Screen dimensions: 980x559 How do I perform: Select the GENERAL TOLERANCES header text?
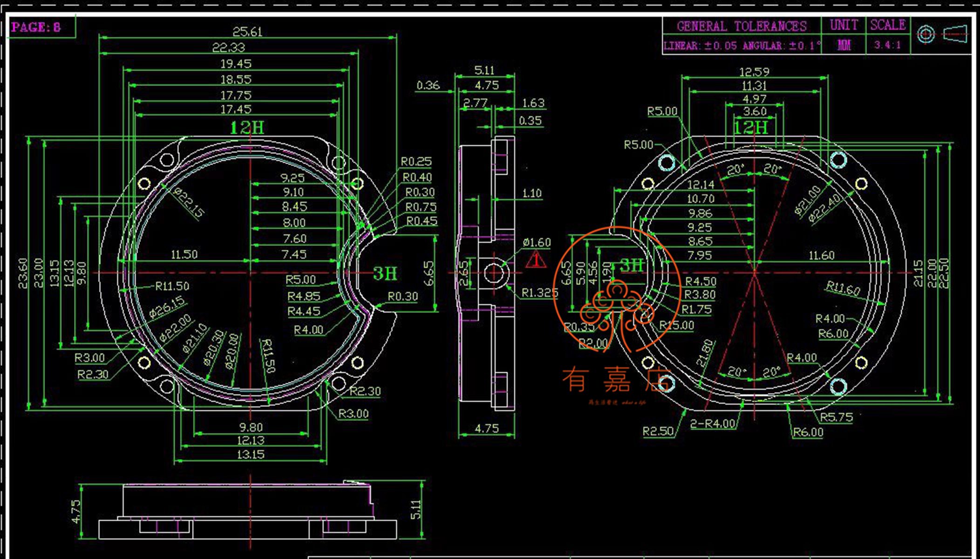tap(742, 26)
